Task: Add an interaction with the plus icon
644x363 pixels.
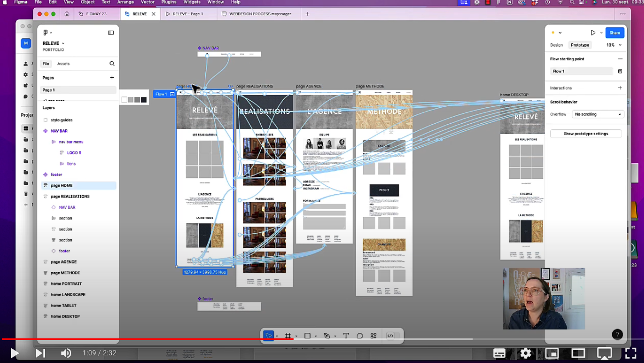Action: point(620,88)
